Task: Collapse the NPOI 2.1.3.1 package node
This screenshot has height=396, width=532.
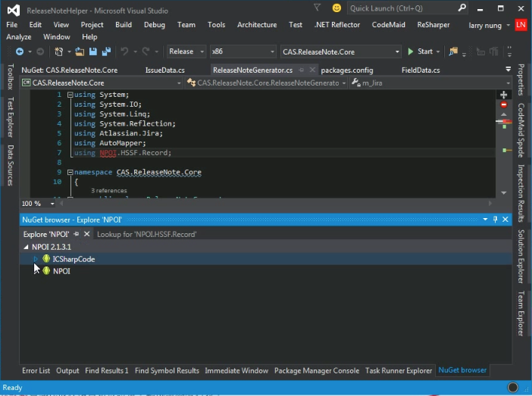Action: tap(26, 247)
